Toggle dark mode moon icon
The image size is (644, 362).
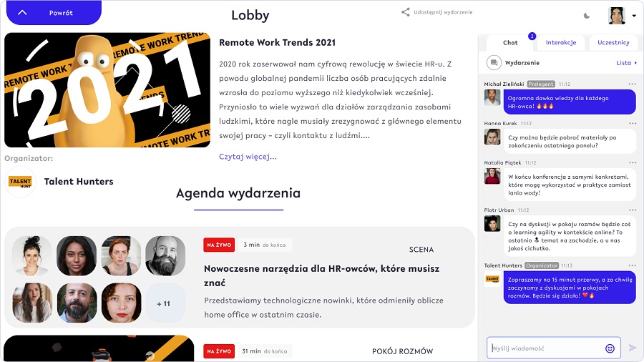pos(587,16)
